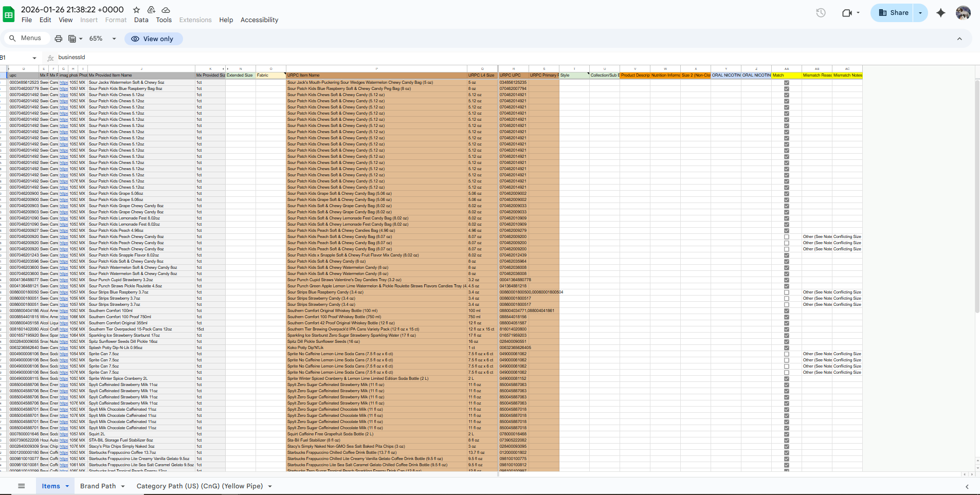The image size is (980, 495).
Task: Toggle Match checkbox for Southern Comfort 100ml row
Action: tap(787, 310)
